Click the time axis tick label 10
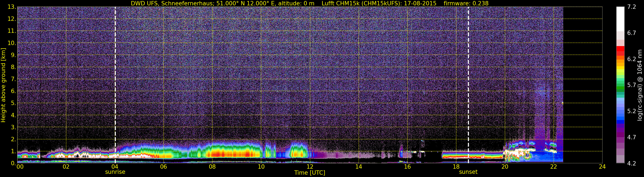644x177 pixels. [261, 167]
